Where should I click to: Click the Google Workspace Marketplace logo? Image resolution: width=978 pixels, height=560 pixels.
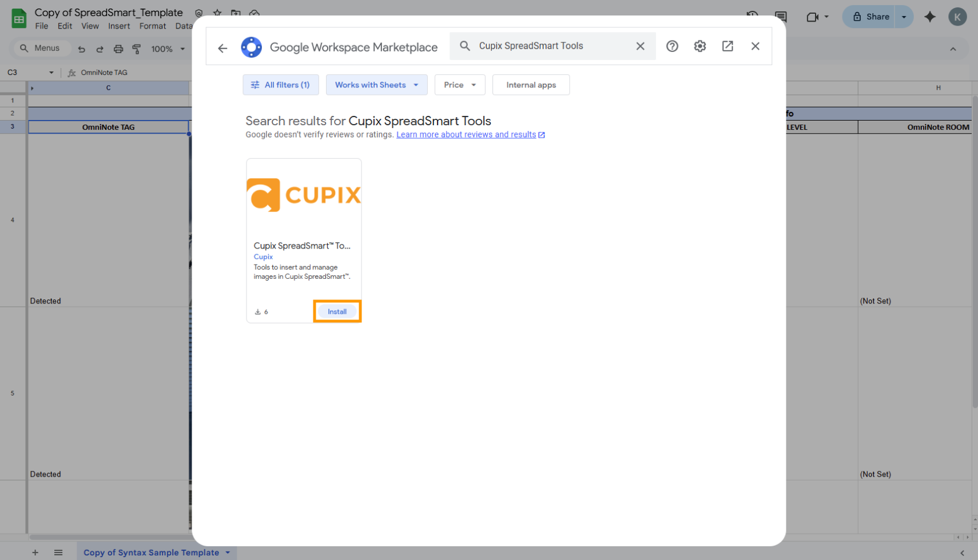pyautogui.click(x=251, y=47)
